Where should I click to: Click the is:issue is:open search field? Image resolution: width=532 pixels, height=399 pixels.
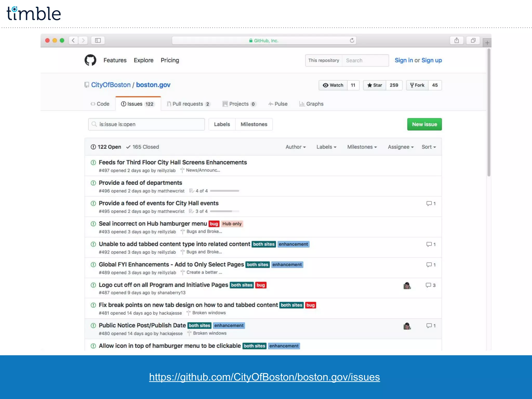tap(147, 124)
